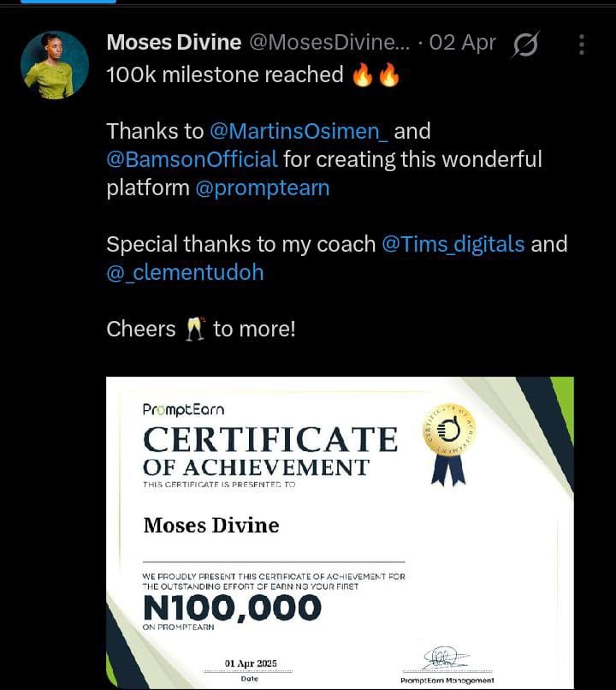Click the signature above PromptEarn Management
616x690 pixels.
point(447,658)
